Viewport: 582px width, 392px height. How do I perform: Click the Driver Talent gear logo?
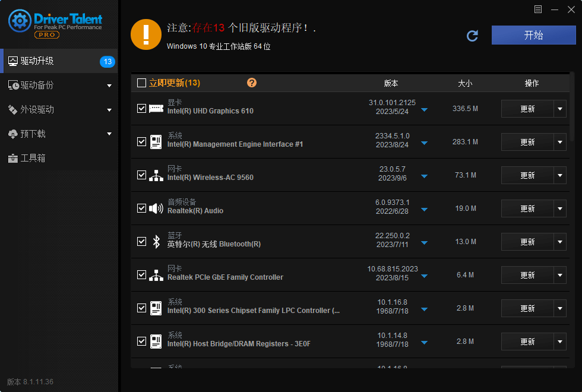tap(20, 22)
